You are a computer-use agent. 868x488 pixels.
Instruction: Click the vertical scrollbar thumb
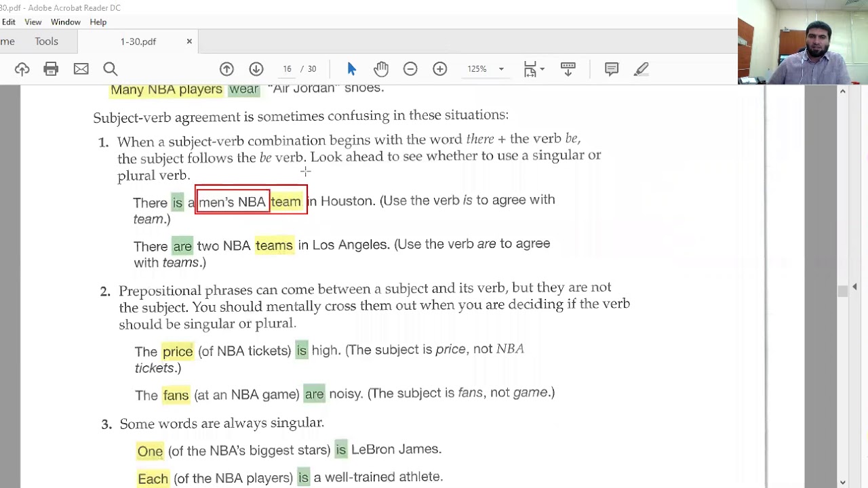[842, 291]
